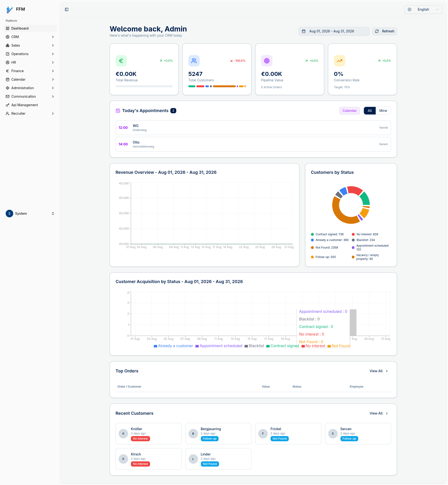
Task: Collapse the sidebar with the panel icon
Action: (x=67, y=9)
